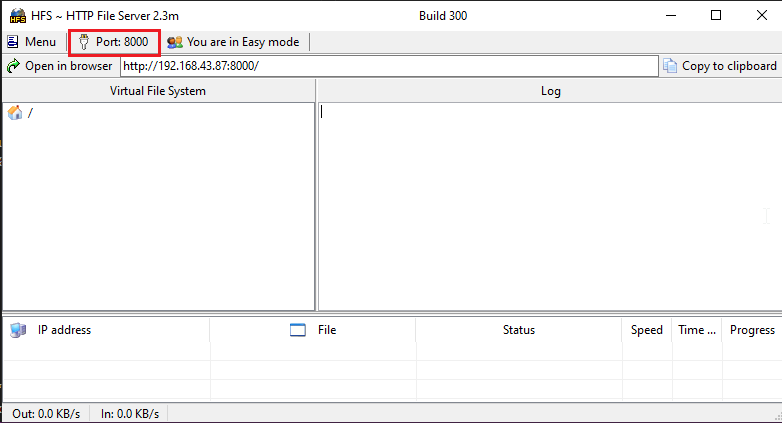Maximize the HFS window
This screenshot has width=782, height=423.
[716, 15]
